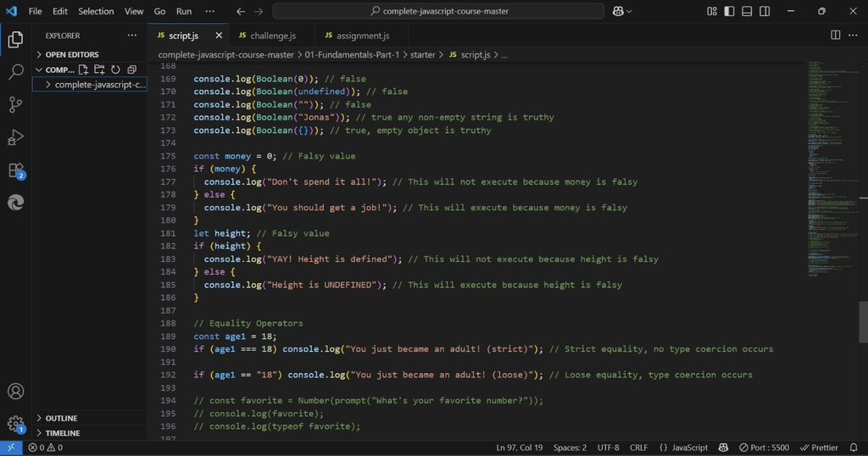Click the code minimap
Screen dimensions: 868x456
(x=832, y=168)
